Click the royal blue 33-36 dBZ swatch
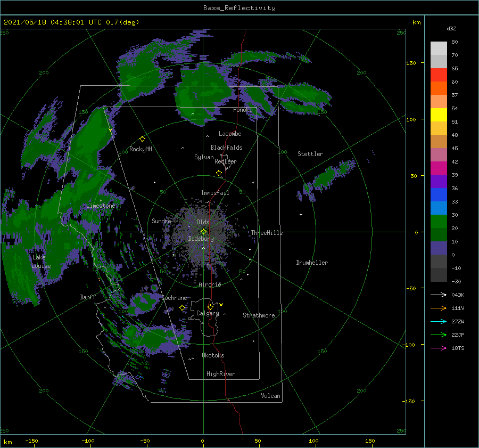Screen dimensions: 479x448 (439, 195)
